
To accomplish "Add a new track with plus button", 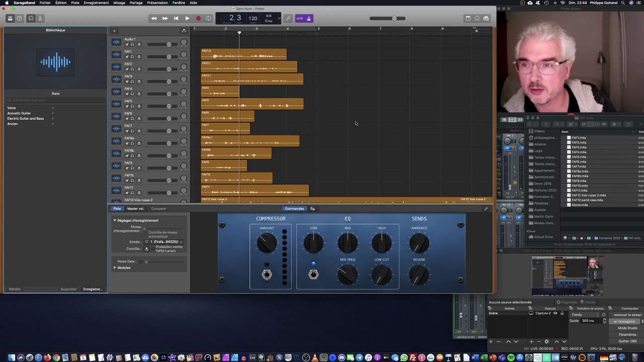I will tap(114, 31).
